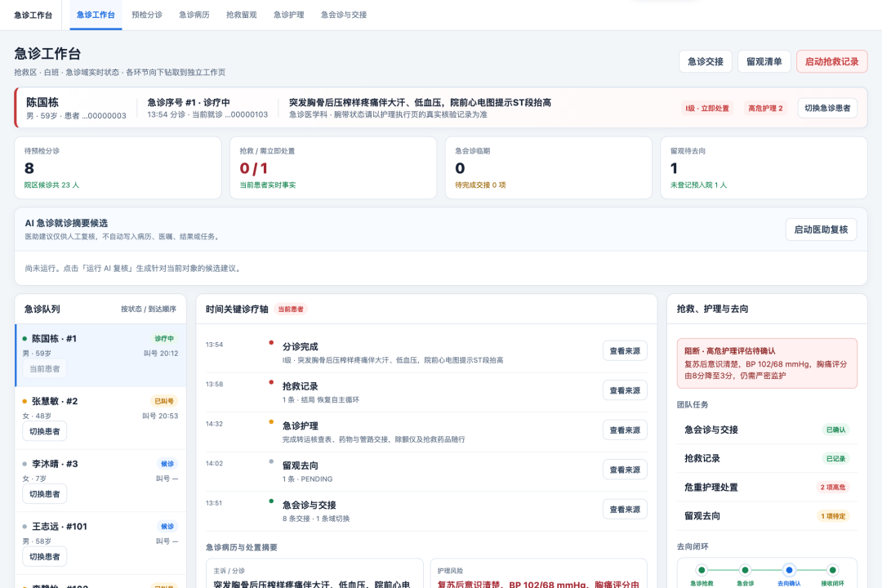Switch patient to 王志远 #101
The image size is (882, 588).
click(44, 556)
